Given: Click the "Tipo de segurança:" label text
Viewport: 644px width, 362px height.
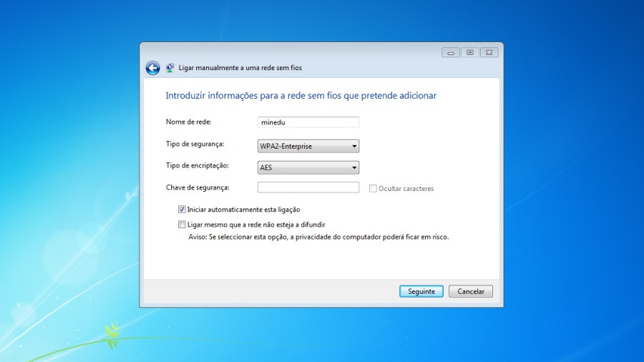Looking at the screenshot, I should click(195, 145).
